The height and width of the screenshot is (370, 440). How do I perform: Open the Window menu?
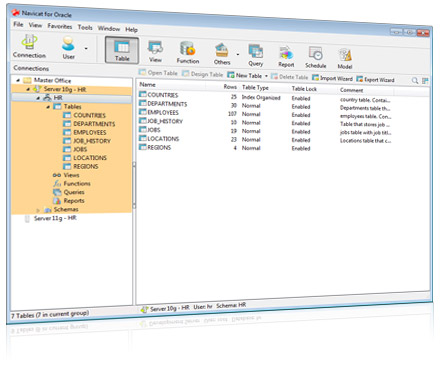pyautogui.click(x=109, y=28)
